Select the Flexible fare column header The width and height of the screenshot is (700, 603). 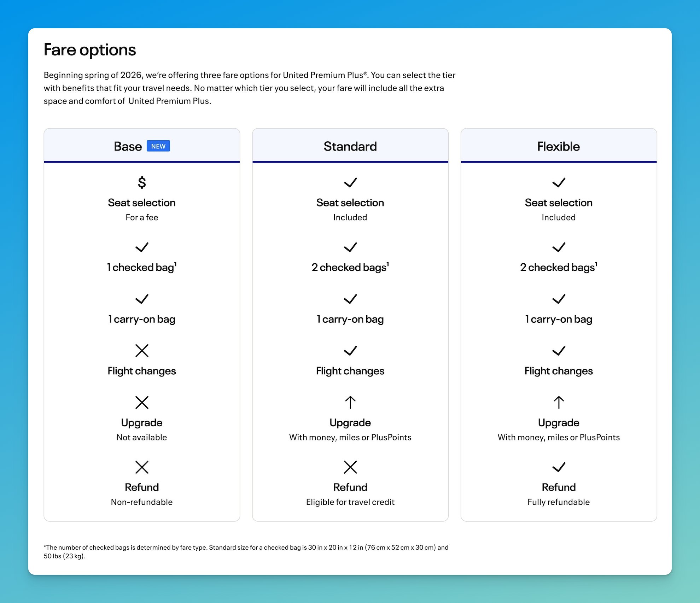[x=559, y=146]
